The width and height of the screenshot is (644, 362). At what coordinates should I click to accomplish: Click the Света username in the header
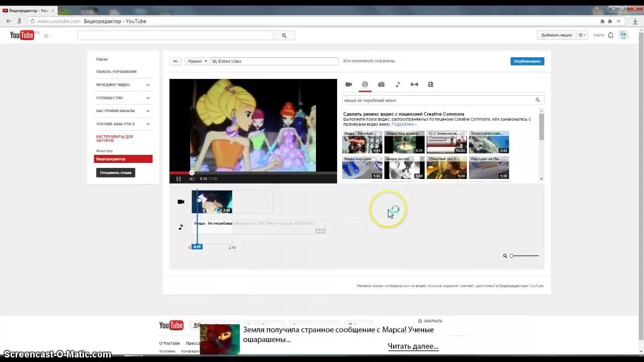click(x=598, y=35)
